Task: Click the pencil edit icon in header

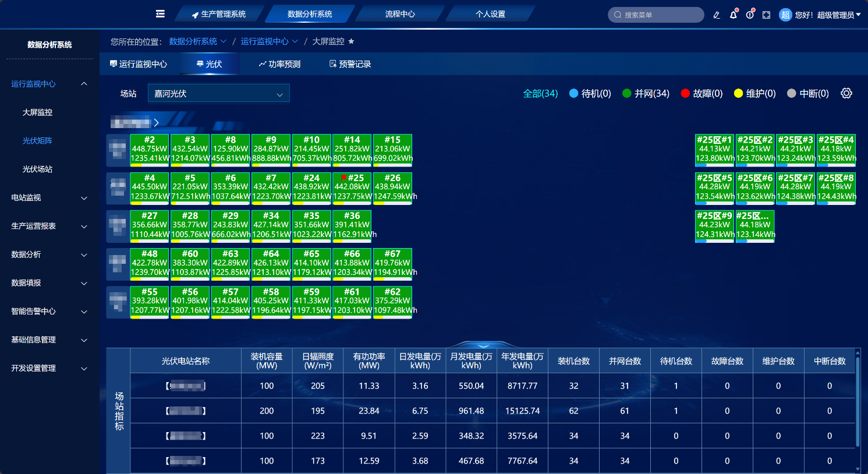Action: click(x=717, y=15)
